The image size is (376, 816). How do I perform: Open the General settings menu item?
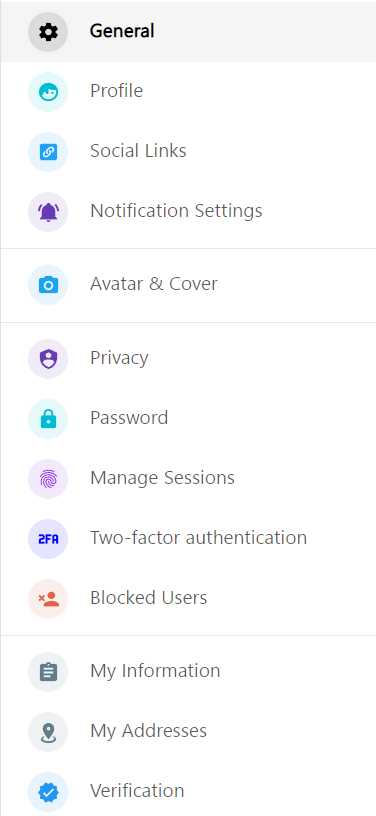coord(188,31)
